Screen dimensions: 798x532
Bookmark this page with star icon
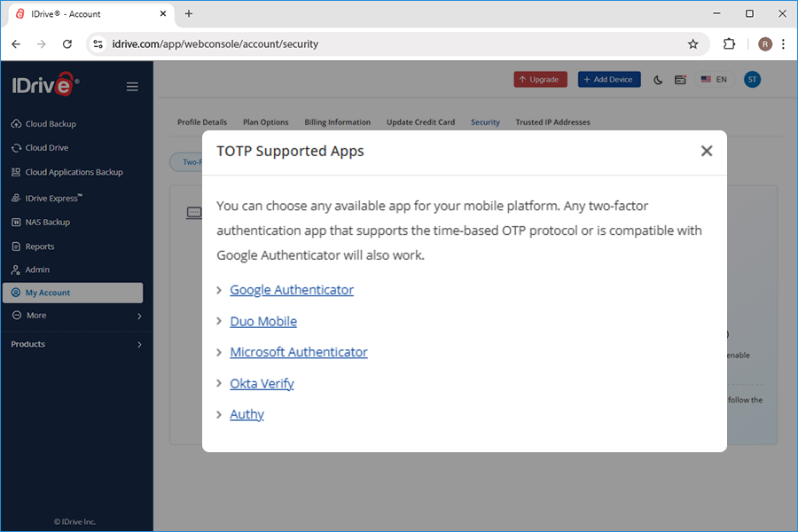pyautogui.click(x=692, y=44)
